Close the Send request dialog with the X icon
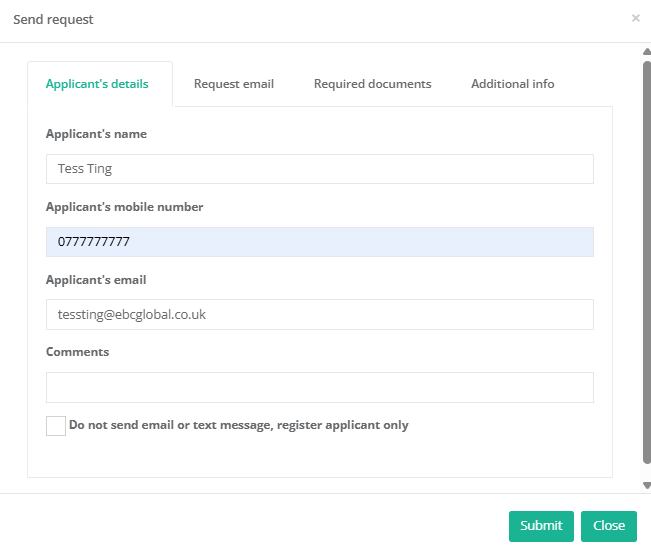The width and height of the screenshot is (651, 558). (x=636, y=18)
